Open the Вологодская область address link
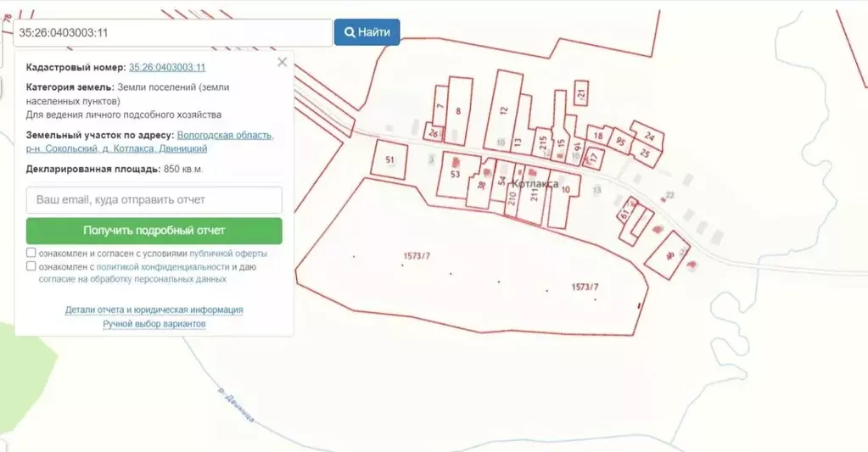 pyautogui.click(x=225, y=135)
